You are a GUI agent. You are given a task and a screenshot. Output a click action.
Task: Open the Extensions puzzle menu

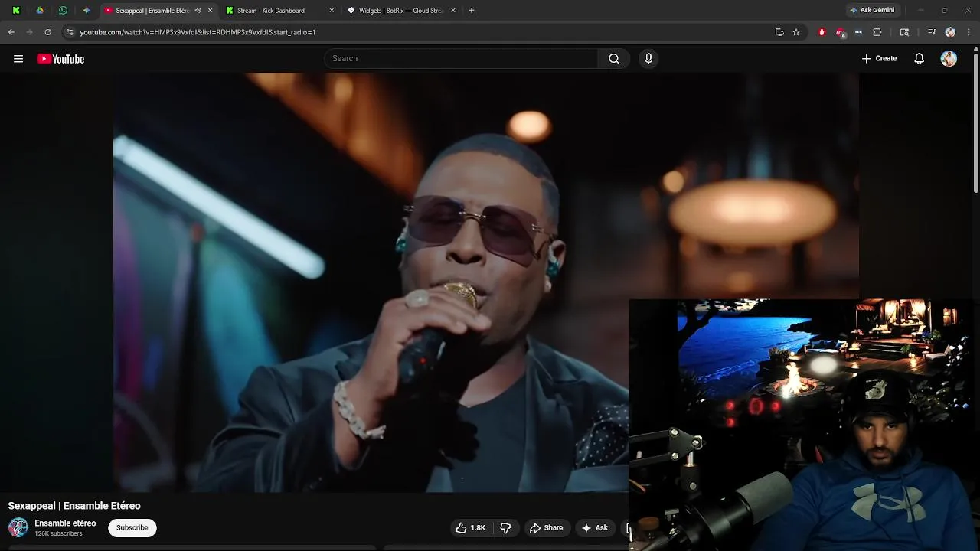877,32
